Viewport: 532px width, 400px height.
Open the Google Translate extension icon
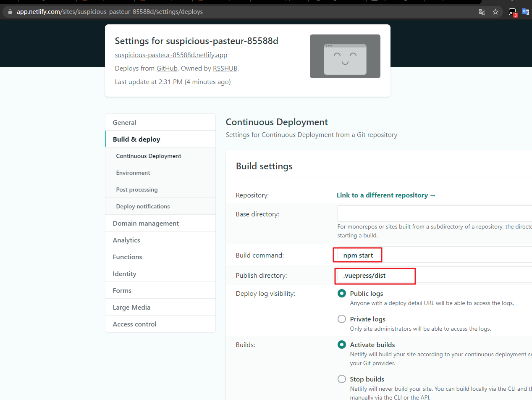526,12
